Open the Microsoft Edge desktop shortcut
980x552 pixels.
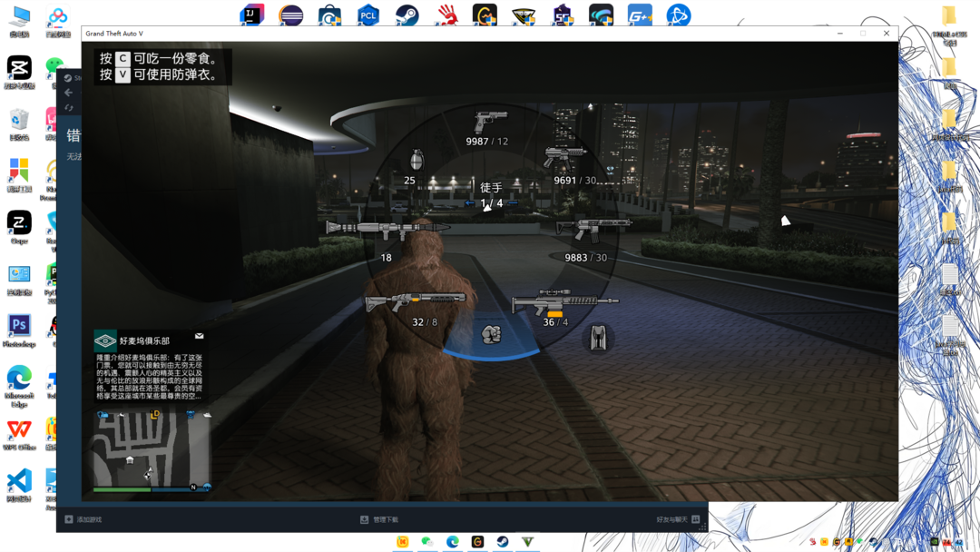19,387
